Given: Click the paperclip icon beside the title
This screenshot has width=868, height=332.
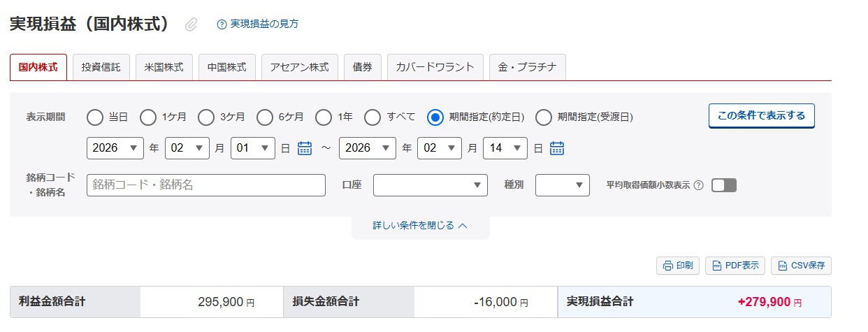Looking at the screenshot, I should tap(191, 24).
